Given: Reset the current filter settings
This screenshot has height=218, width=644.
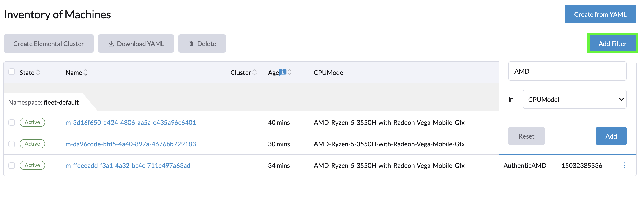Looking at the screenshot, I should coord(526,136).
